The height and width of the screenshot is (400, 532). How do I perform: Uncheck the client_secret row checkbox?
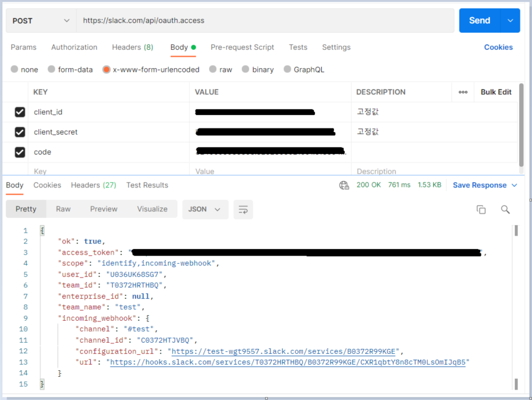[20, 132]
